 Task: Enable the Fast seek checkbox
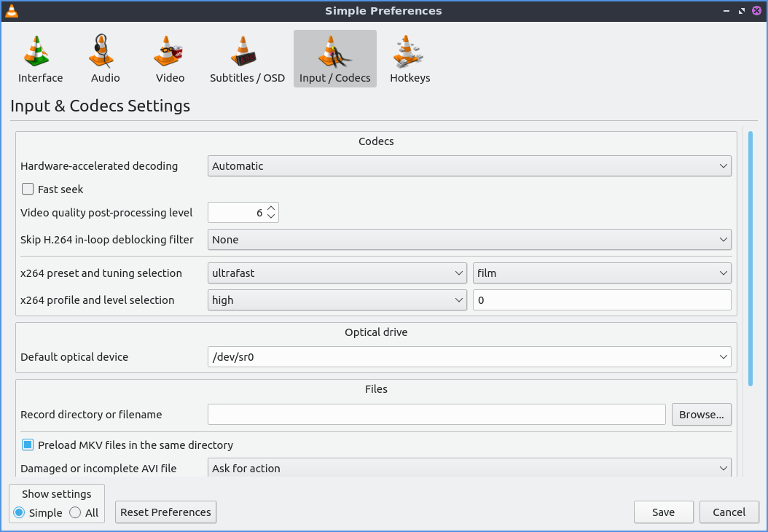tap(28, 189)
